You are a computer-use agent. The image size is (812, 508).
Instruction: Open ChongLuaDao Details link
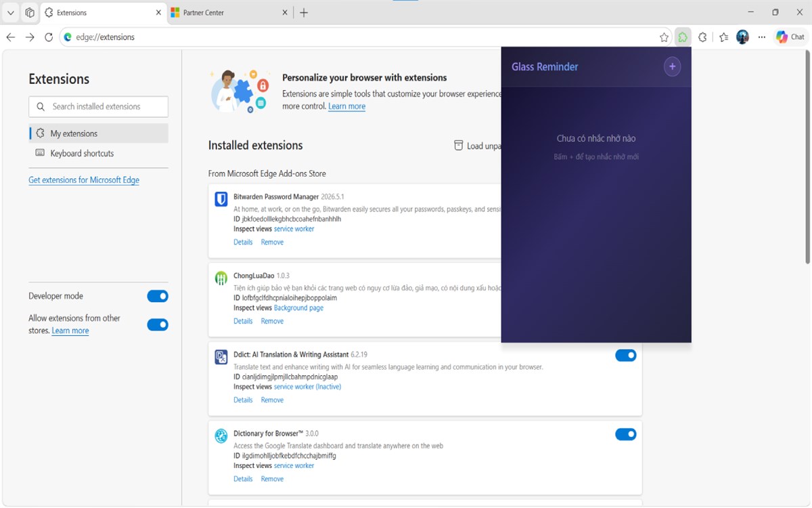[x=243, y=321]
